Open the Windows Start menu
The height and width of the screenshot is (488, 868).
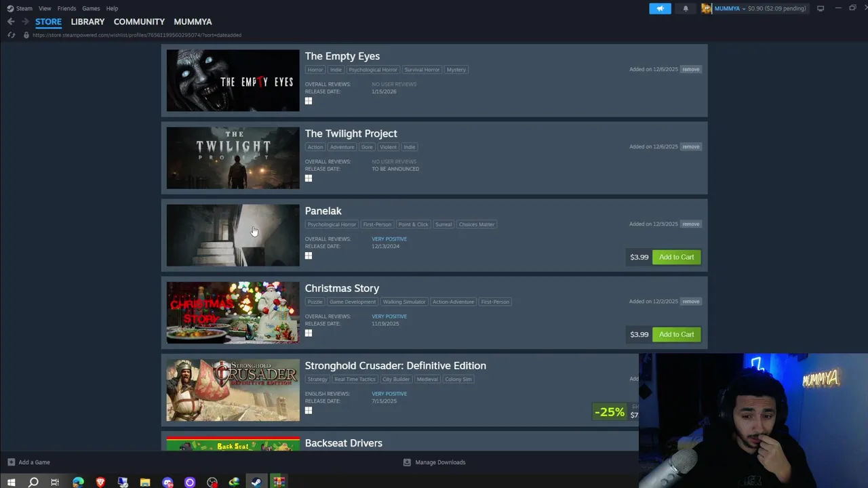pyautogui.click(x=11, y=482)
